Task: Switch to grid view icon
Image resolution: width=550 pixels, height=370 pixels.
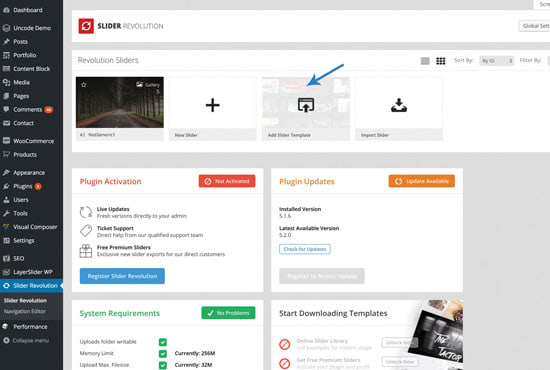Action: [441, 61]
